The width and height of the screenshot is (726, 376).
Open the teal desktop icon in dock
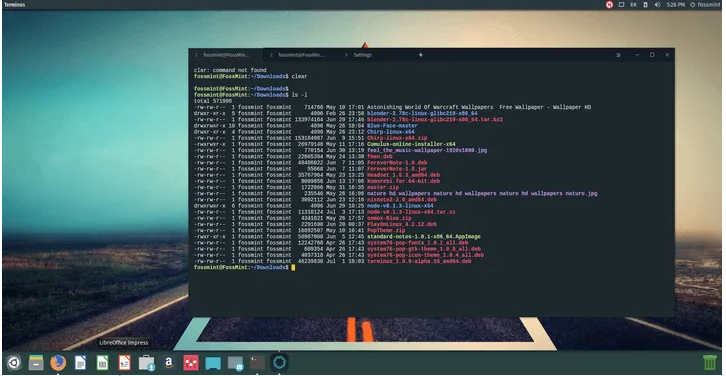tap(213, 363)
